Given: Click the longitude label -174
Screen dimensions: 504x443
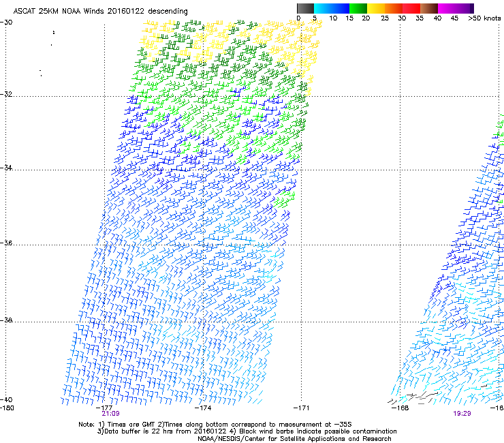Looking at the screenshot, I should tap(203, 408).
